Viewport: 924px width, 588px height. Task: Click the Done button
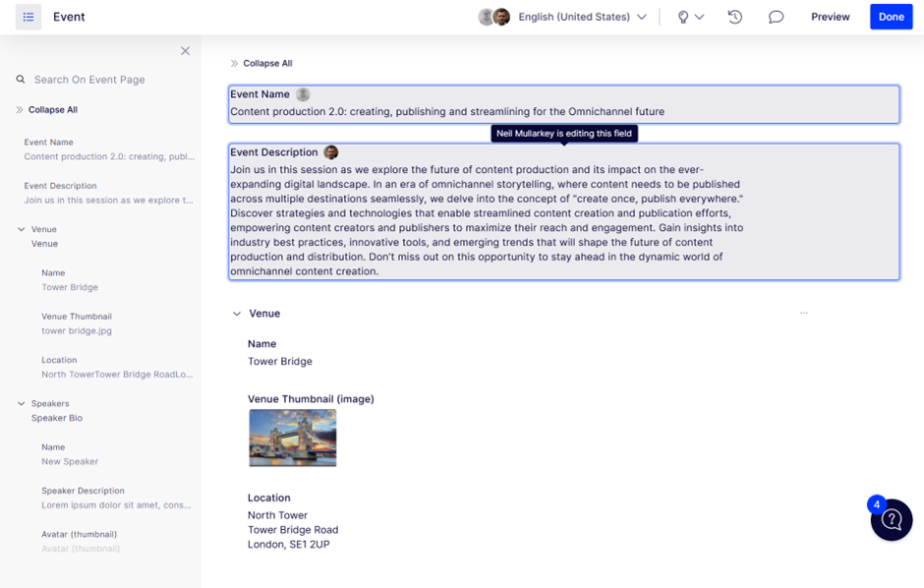point(891,17)
